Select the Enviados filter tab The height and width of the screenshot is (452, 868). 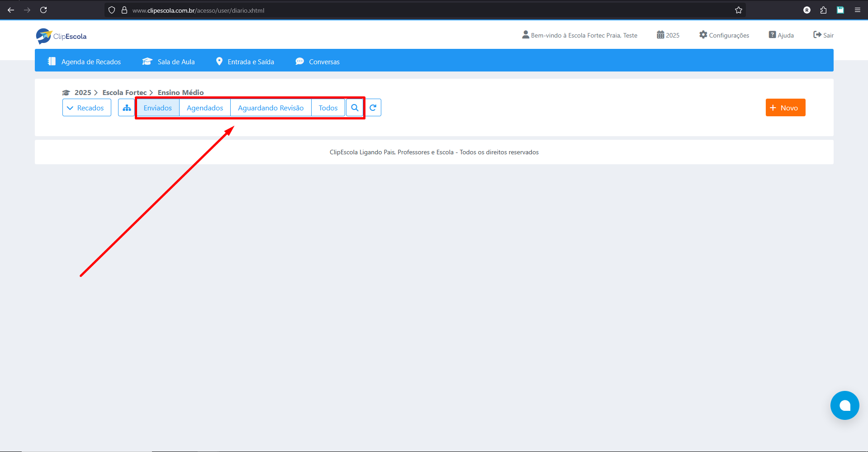[157, 108]
